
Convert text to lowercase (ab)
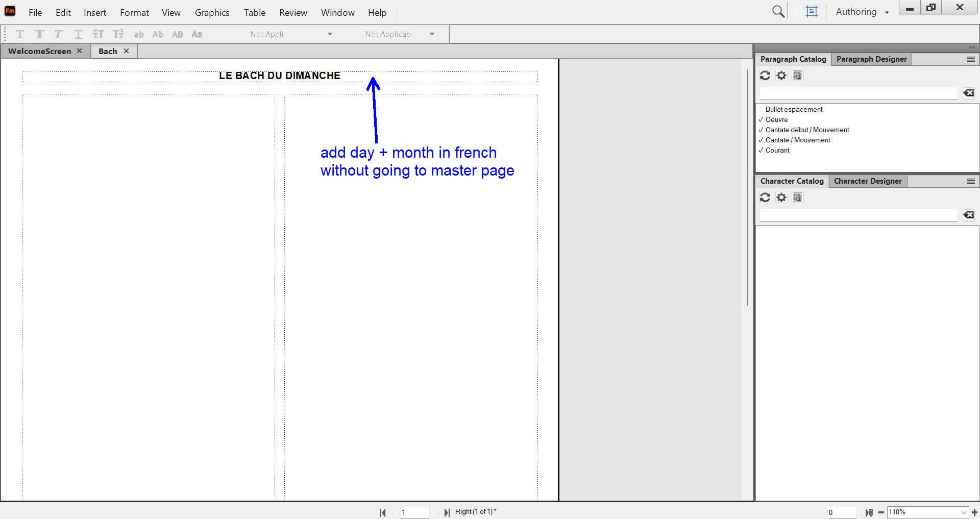pos(138,34)
